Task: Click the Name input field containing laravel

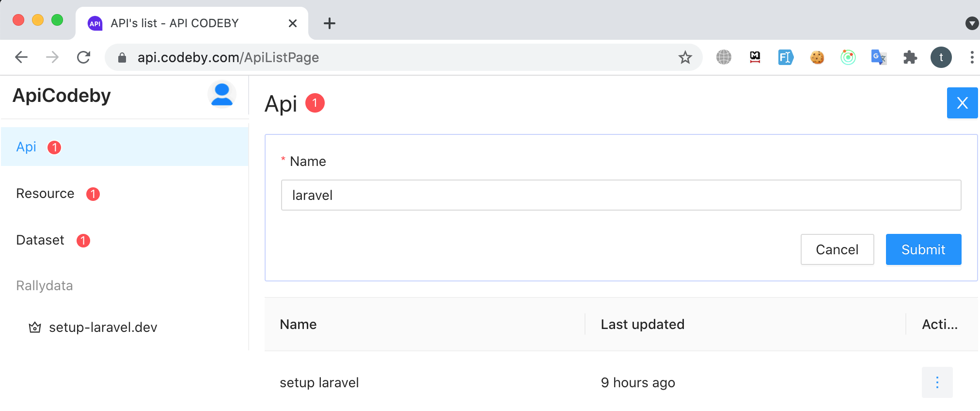Action: coord(621,195)
